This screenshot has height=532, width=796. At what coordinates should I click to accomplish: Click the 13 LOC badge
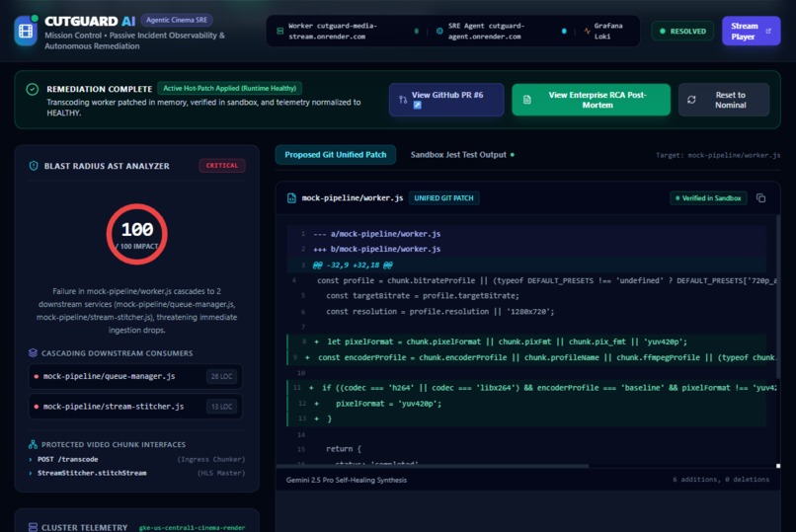point(222,407)
